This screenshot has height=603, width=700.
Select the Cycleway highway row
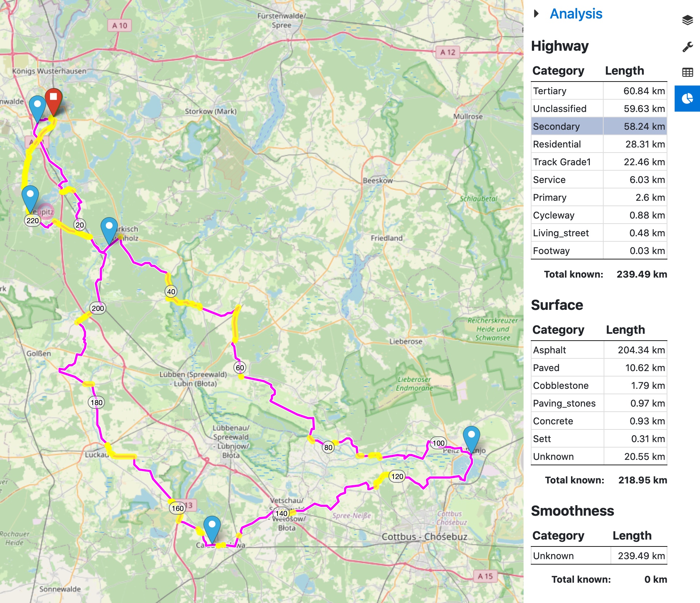coord(599,215)
